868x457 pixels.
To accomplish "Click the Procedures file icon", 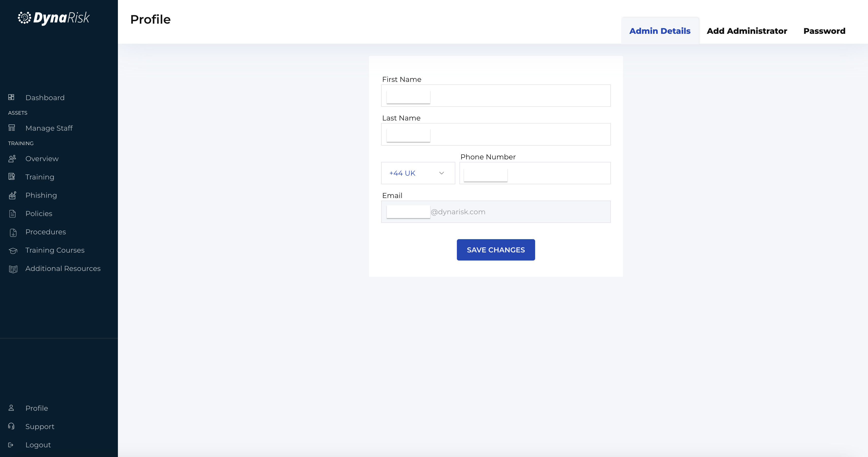I will (x=13, y=232).
